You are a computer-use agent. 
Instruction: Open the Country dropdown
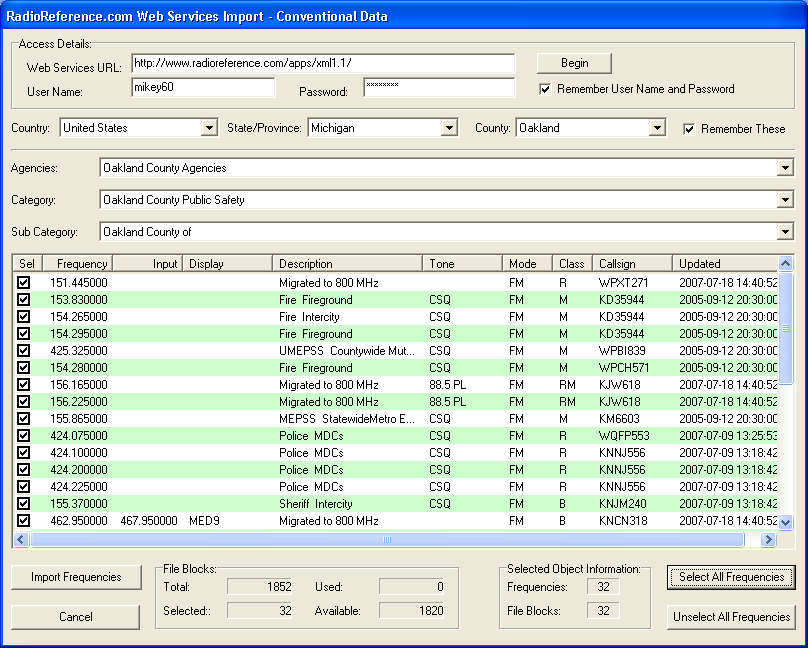click(x=209, y=128)
